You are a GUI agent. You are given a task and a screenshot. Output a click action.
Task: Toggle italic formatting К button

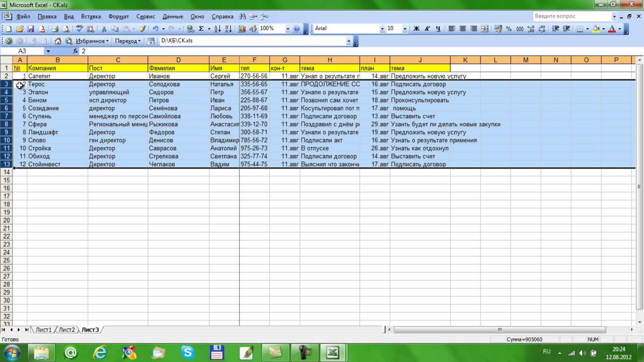click(428, 29)
